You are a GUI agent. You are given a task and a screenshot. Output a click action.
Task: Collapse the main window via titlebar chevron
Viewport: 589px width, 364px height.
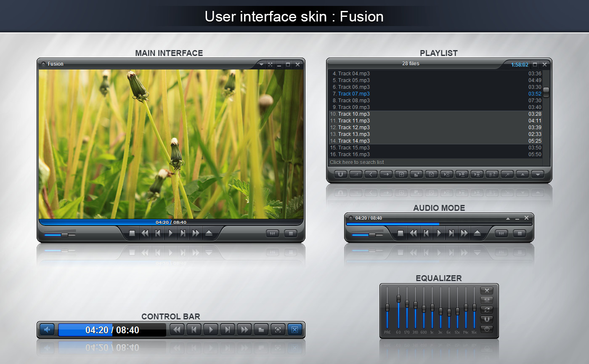261,64
